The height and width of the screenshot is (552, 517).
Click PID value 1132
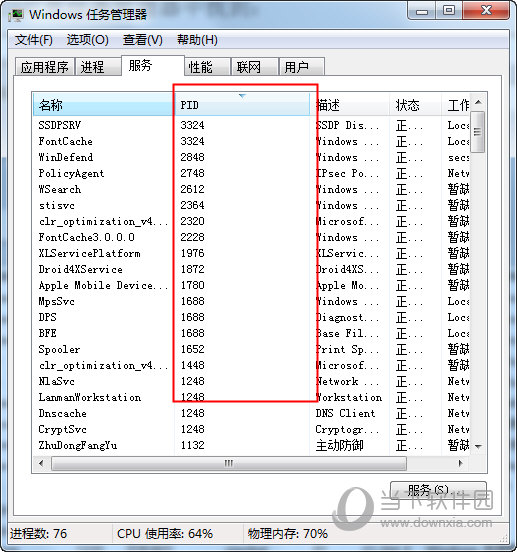point(193,446)
